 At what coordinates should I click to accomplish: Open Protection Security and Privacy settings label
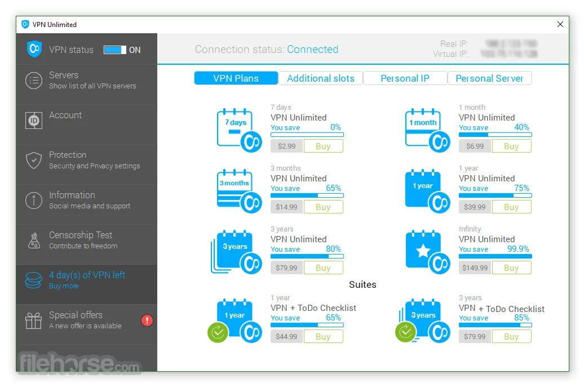click(x=95, y=161)
